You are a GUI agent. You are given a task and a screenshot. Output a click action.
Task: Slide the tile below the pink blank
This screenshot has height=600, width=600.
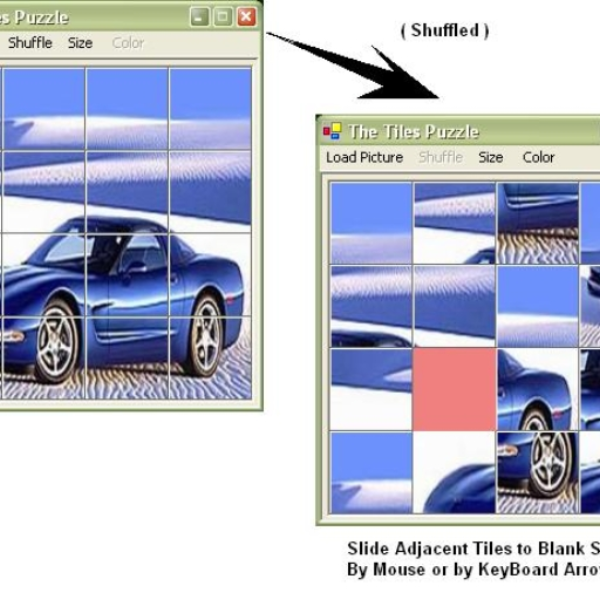pos(454,473)
